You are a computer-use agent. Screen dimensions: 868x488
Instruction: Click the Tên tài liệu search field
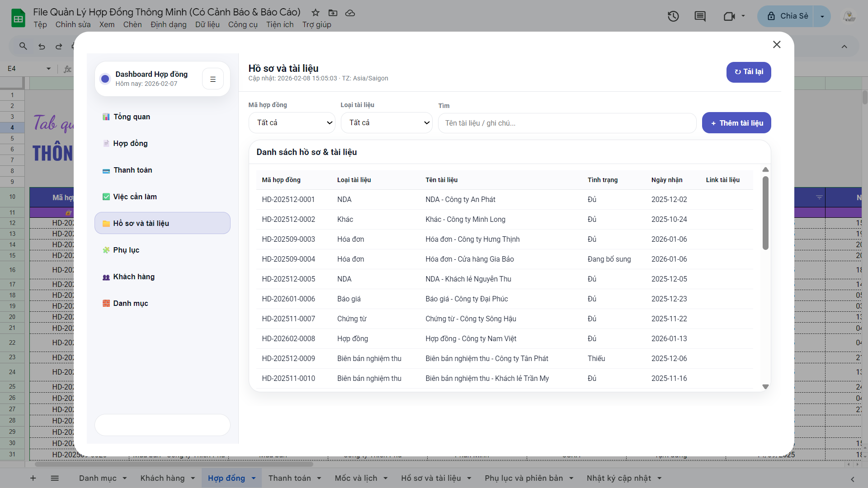click(x=567, y=123)
